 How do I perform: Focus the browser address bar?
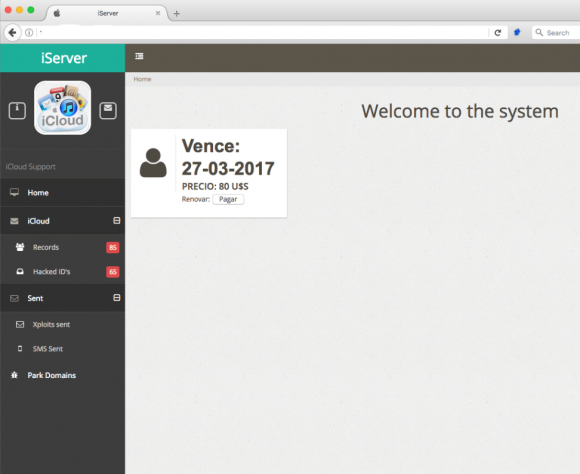[x=263, y=33]
